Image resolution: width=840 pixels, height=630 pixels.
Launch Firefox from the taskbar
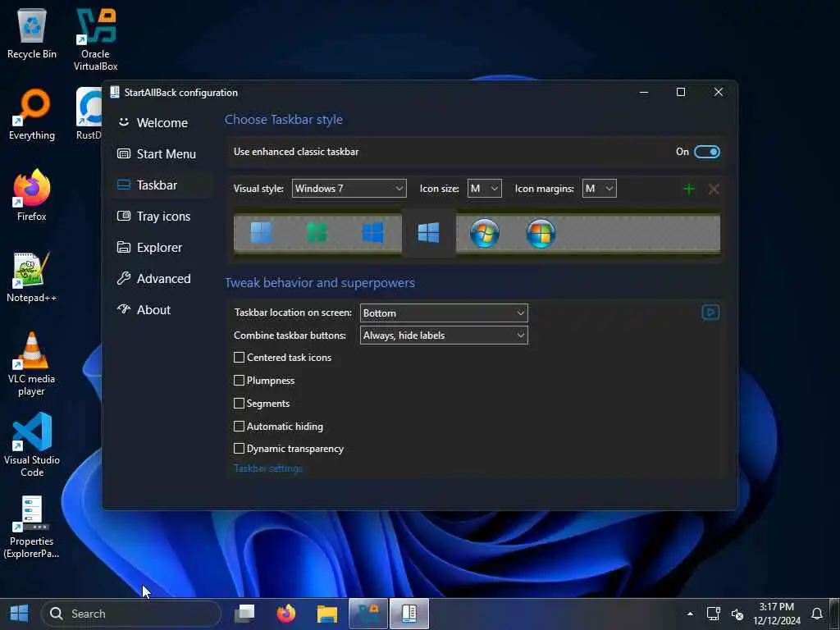pyautogui.click(x=286, y=614)
